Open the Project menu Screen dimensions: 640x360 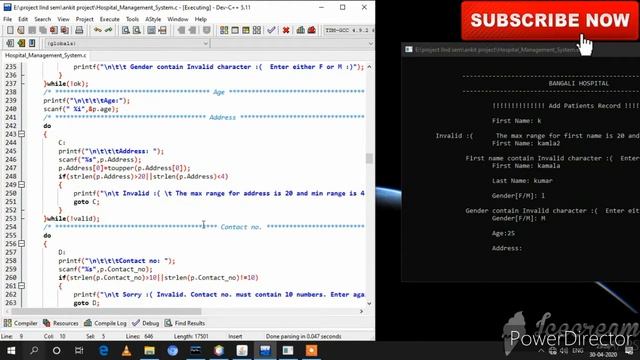tap(84, 19)
